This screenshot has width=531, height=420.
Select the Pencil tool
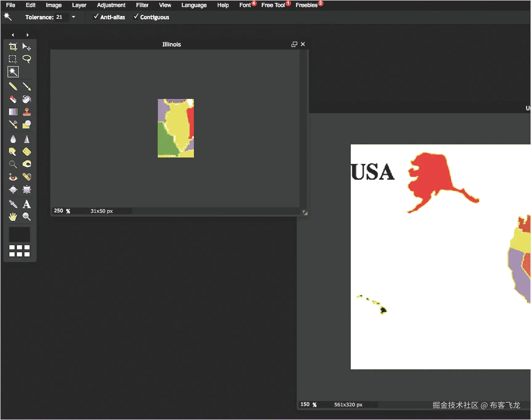(13, 86)
